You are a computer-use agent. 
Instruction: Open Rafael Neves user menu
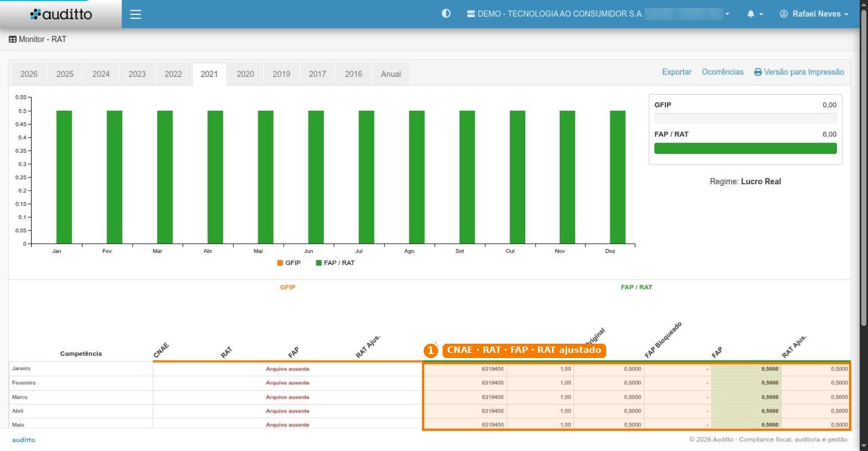[x=814, y=14]
